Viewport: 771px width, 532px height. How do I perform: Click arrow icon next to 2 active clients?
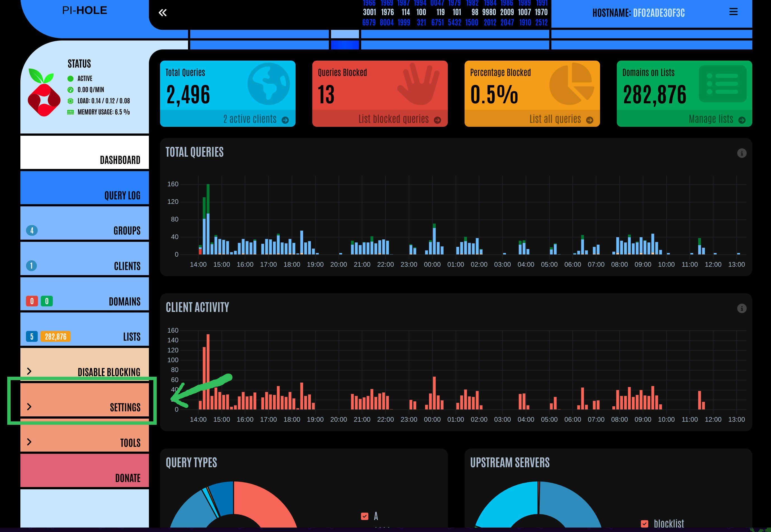point(285,120)
